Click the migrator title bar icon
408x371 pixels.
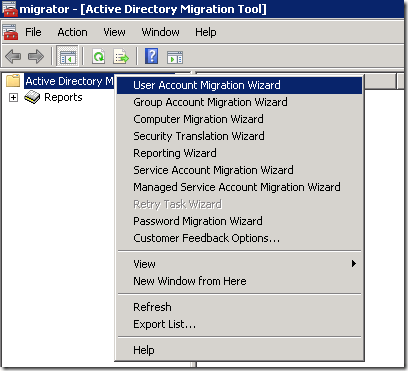pyautogui.click(x=10, y=9)
